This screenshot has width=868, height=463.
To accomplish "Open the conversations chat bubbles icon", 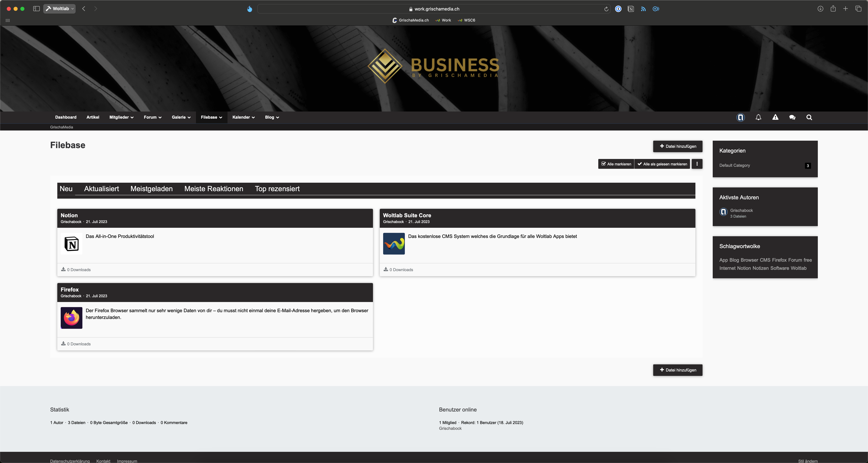I will 792,117.
